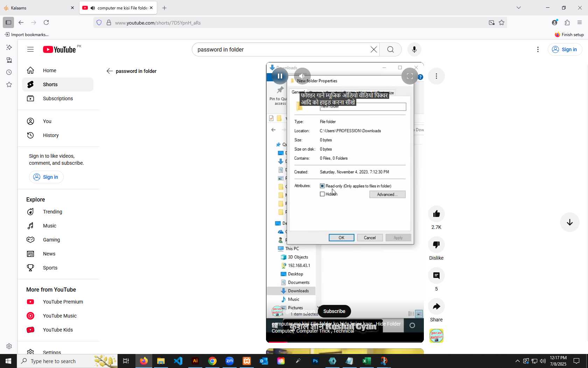Switch to the Kalaams browser tab

(35, 8)
